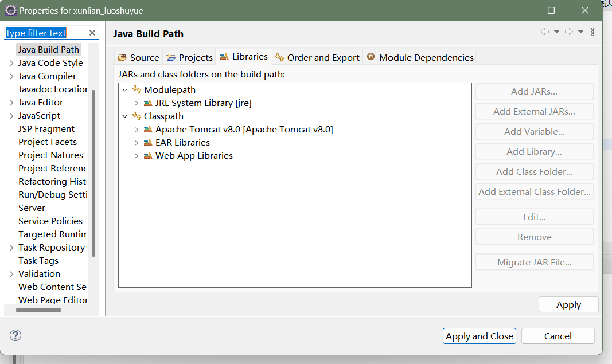The width and height of the screenshot is (612, 364).
Task: Expand the Web App Libraries entry
Action: pyautogui.click(x=136, y=155)
